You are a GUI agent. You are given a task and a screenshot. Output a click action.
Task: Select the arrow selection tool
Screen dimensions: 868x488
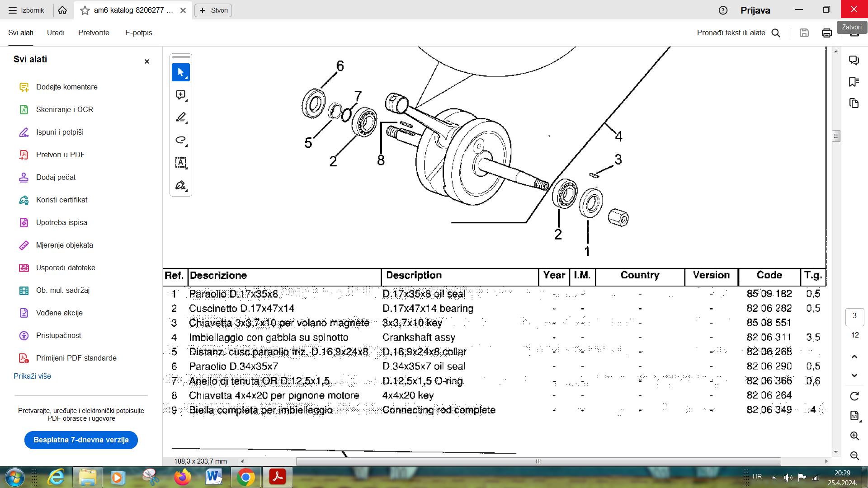tap(180, 72)
